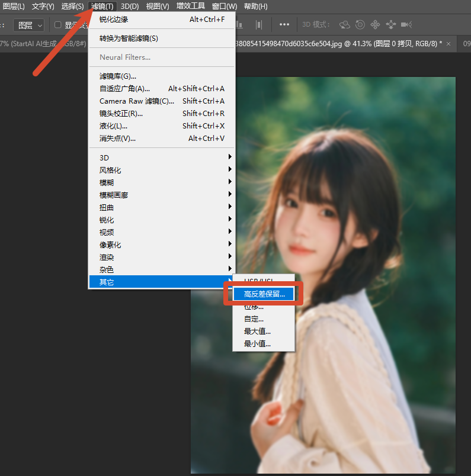Image resolution: width=471 pixels, height=476 pixels.
Task: Expand the 模糊画廊 submenu arrow
Action: [230, 194]
